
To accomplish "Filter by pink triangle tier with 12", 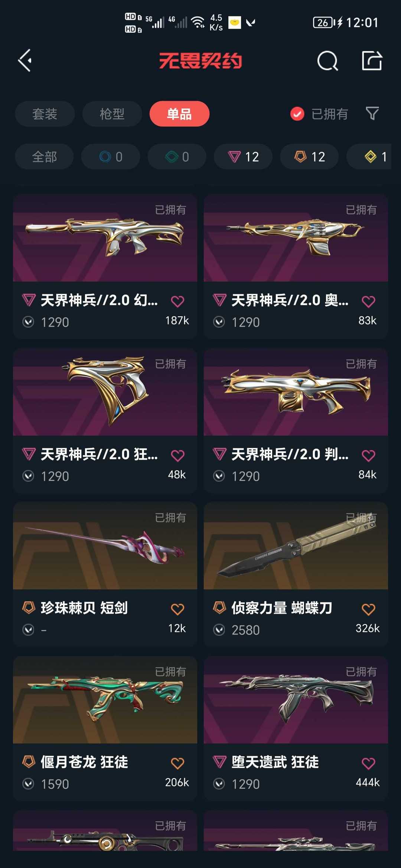I will click(243, 157).
